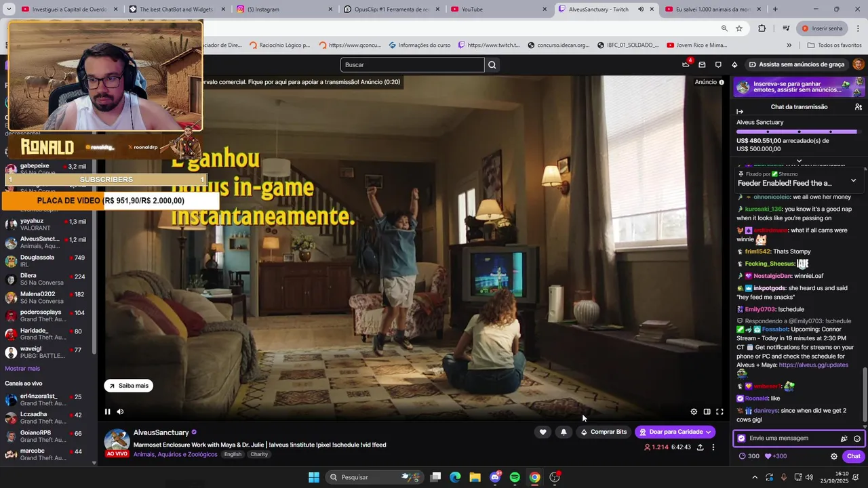Click Assista sem anúncios de graça button
The height and width of the screenshot is (488, 868).
[x=796, y=64]
